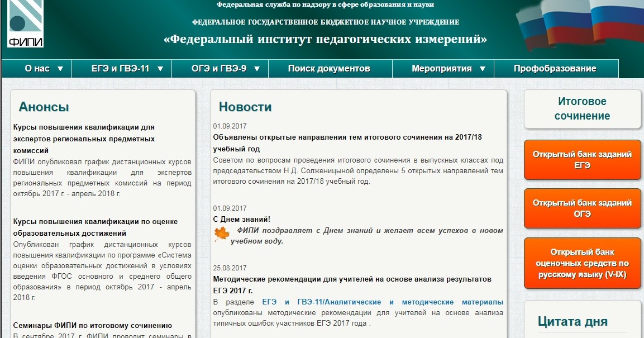Screen dimensions: 644x338
Task: Click the Анонсы section heading
Action: [x=44, y=107]
